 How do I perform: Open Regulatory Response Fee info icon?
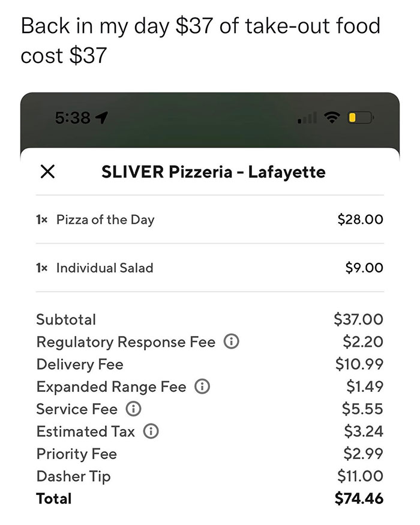(x=231, y=341)
